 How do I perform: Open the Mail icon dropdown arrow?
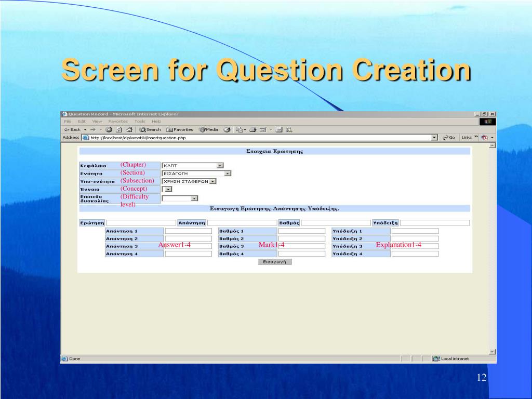(245, 129)
